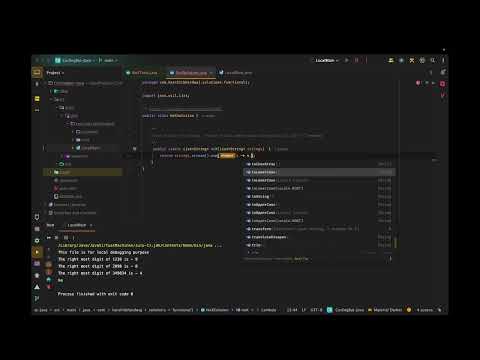
Task: Open the Git tool window icon
Action: pyautogui.click(x=37, y=299)
